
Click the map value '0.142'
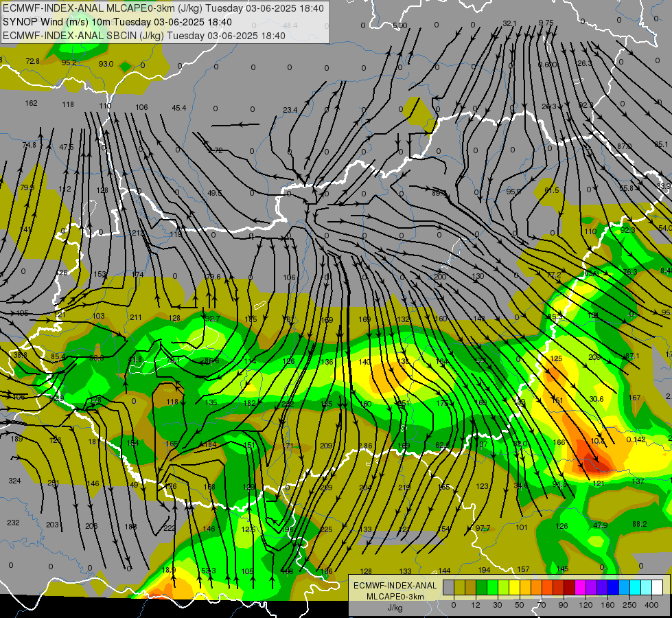coord(636,439)
